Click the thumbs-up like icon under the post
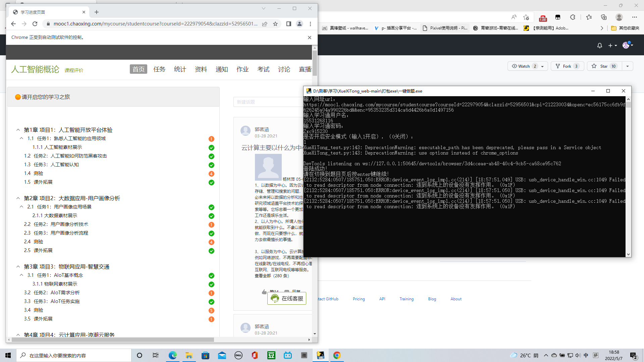Screen dimensions: 644x362 click(264, 292)
